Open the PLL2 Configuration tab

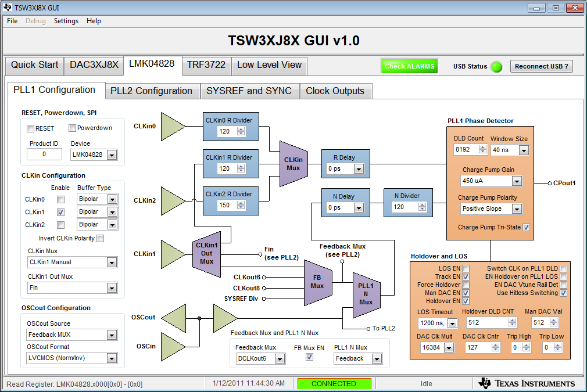pyautogui.click(x=151, y=91)
